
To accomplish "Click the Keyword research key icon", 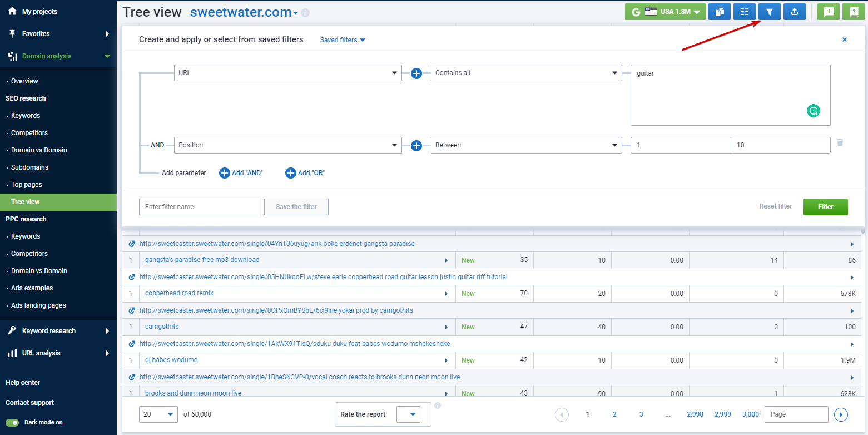I will 12,330.
